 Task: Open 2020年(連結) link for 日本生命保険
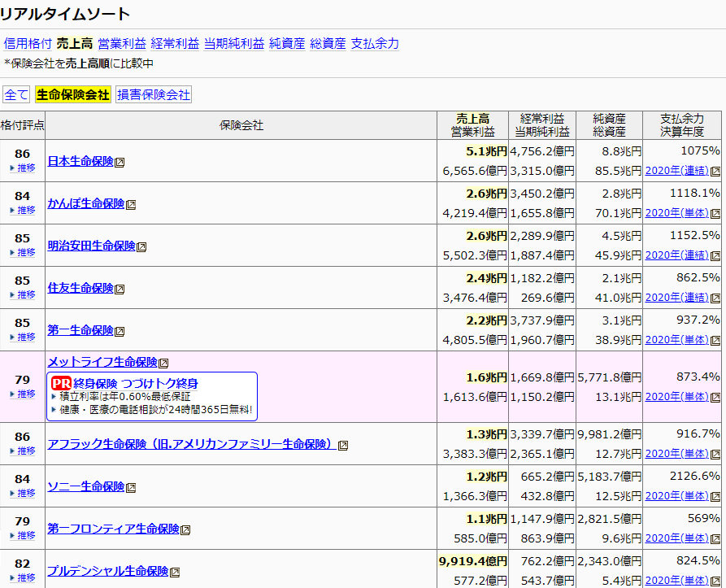677,170
